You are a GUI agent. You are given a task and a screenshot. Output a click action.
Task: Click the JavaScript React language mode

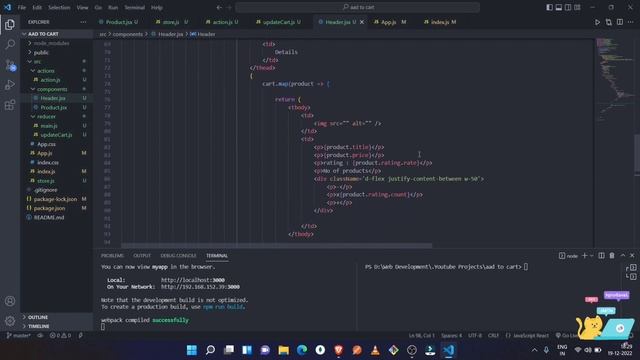527,336
